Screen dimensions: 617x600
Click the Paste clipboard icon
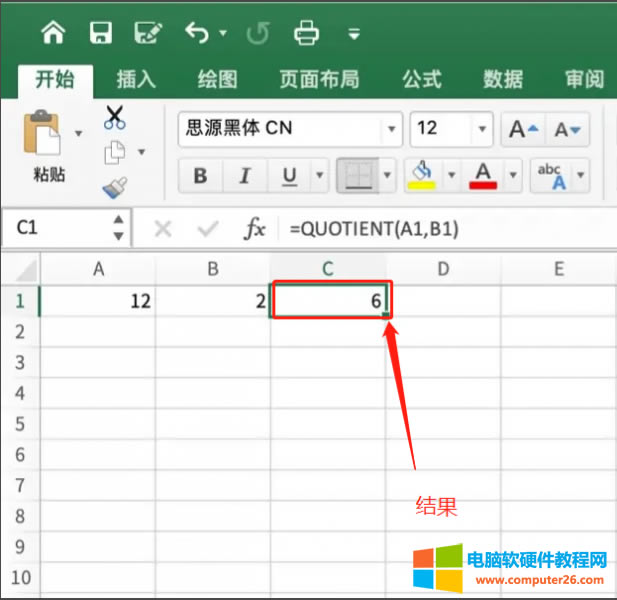click(43, 133)
